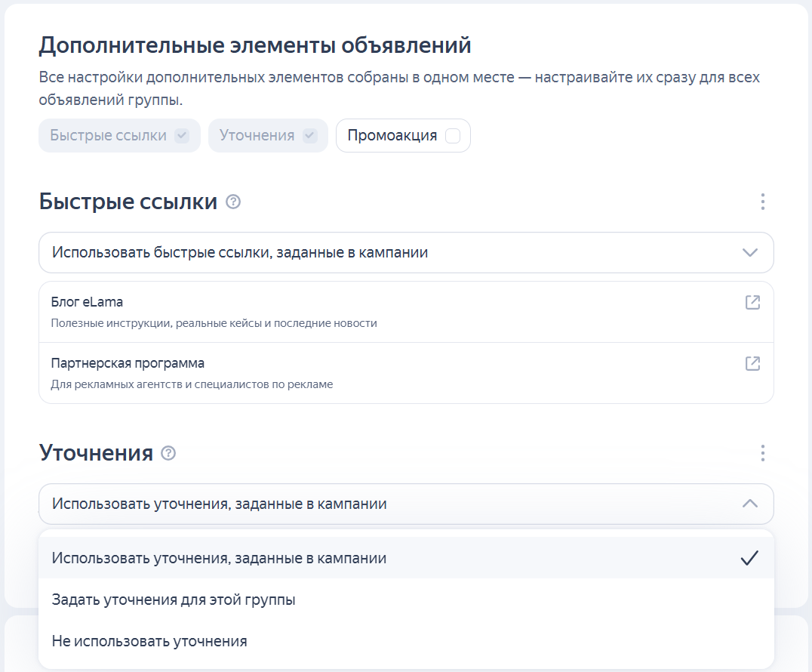This screenshot has width=812, height=672.
Task: Click the down chevron on the быстрые ссылки selector
Action: 750,252
